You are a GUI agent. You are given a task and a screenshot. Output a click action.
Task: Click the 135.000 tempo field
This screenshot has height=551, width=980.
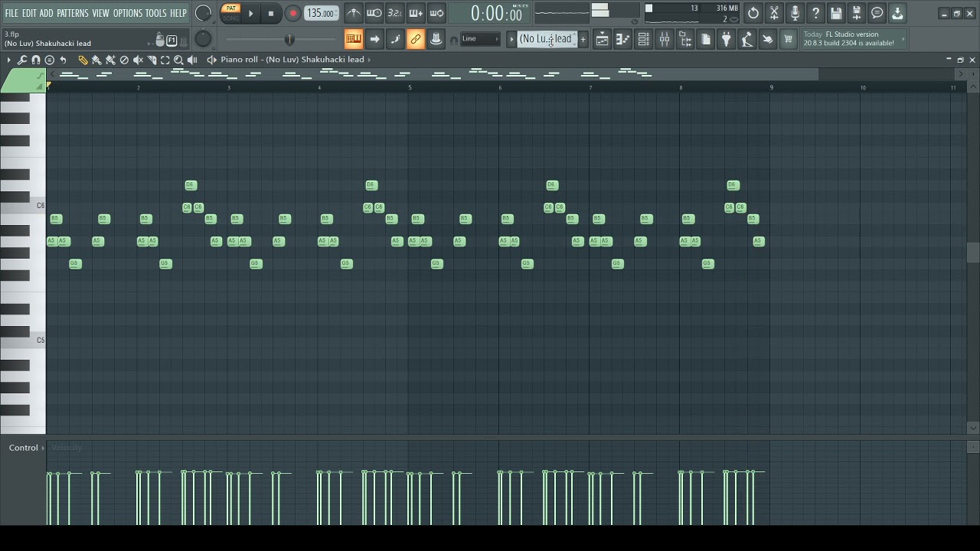[x=321, y=13]
